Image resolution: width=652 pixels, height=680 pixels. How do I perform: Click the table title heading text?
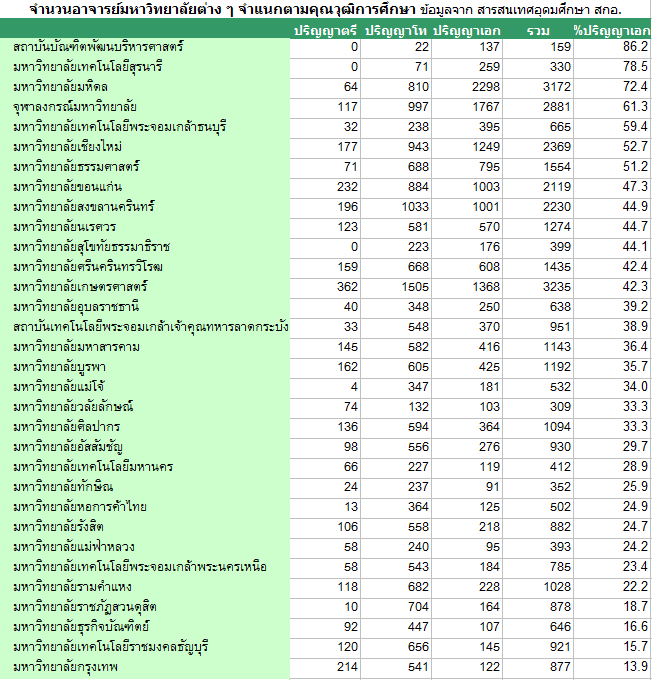(x=325, y=10)
